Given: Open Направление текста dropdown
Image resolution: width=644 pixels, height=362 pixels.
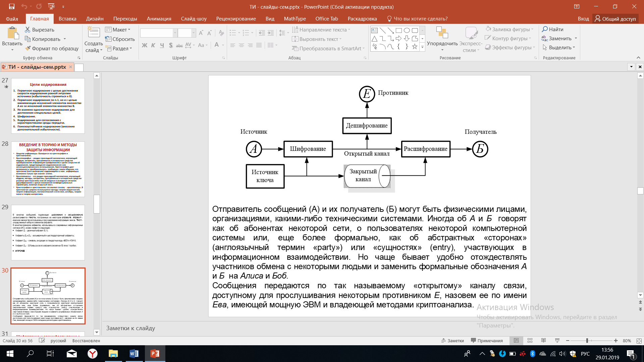Looking at the screenshot, I should click(x=321, y=29).
